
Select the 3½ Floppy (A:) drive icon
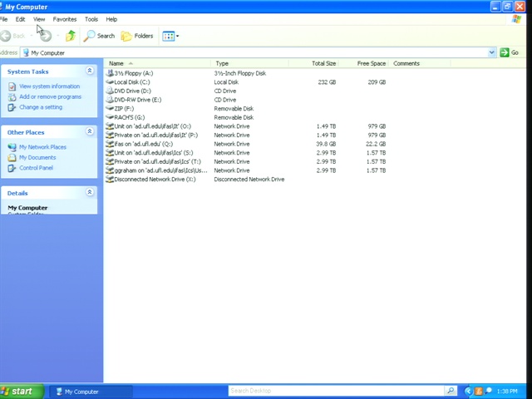[x=110, y=73]
